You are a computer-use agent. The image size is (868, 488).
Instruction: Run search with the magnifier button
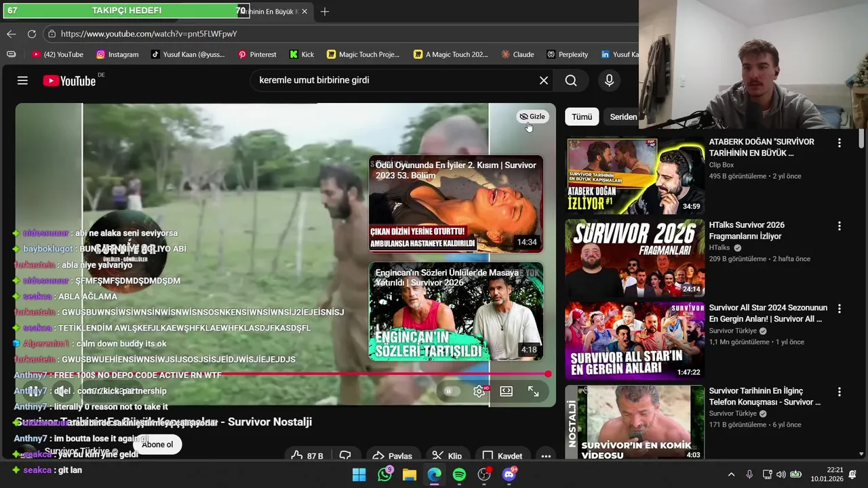click(x=571, y=81)
